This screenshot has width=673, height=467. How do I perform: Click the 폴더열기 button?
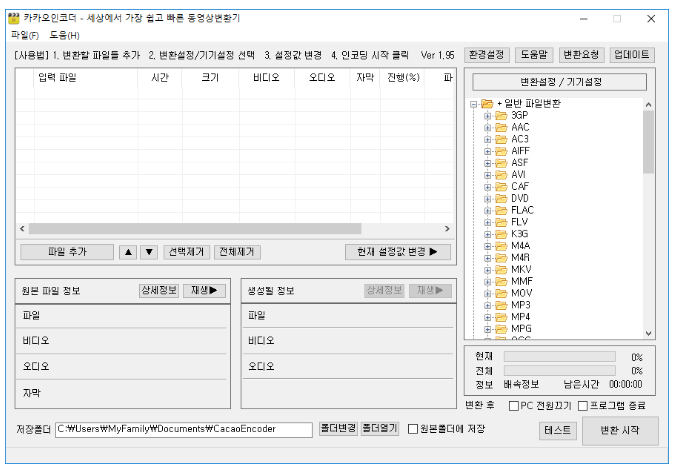[380, 428]
